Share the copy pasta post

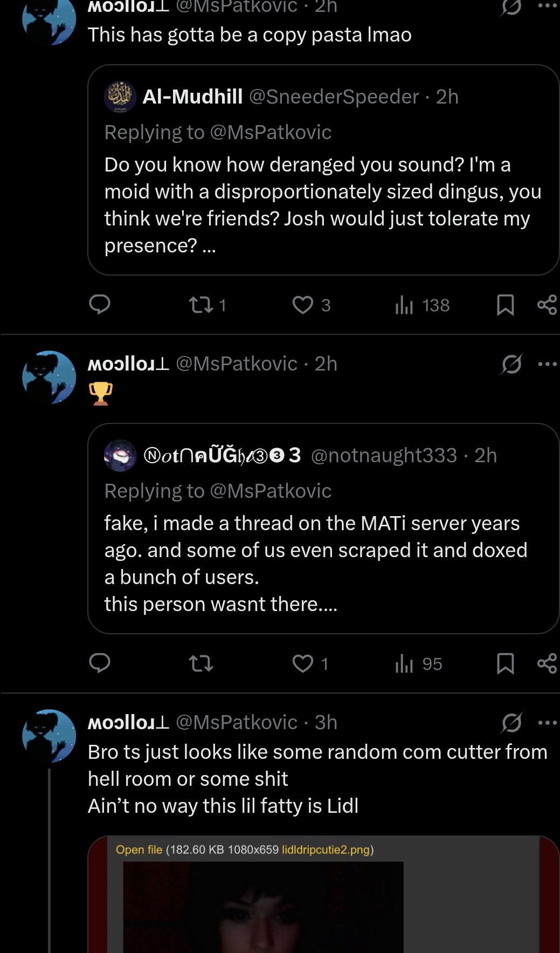547,305
